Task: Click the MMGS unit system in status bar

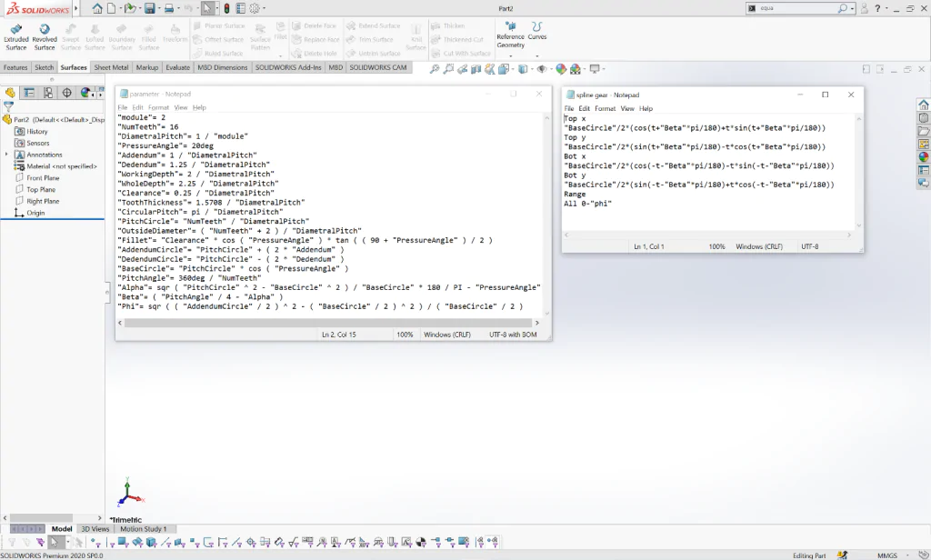Action: coord(887,555)
